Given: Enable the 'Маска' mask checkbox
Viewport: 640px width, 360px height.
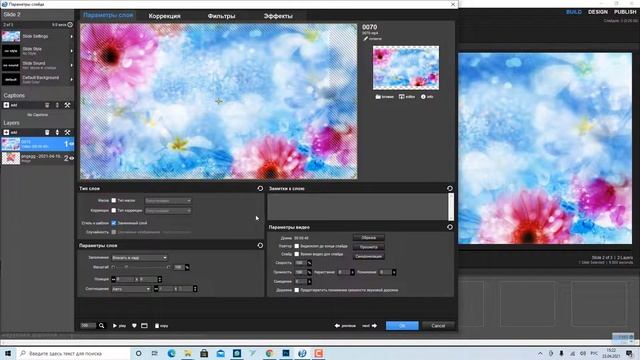Looking at the screenshot, I should (114, 200).
